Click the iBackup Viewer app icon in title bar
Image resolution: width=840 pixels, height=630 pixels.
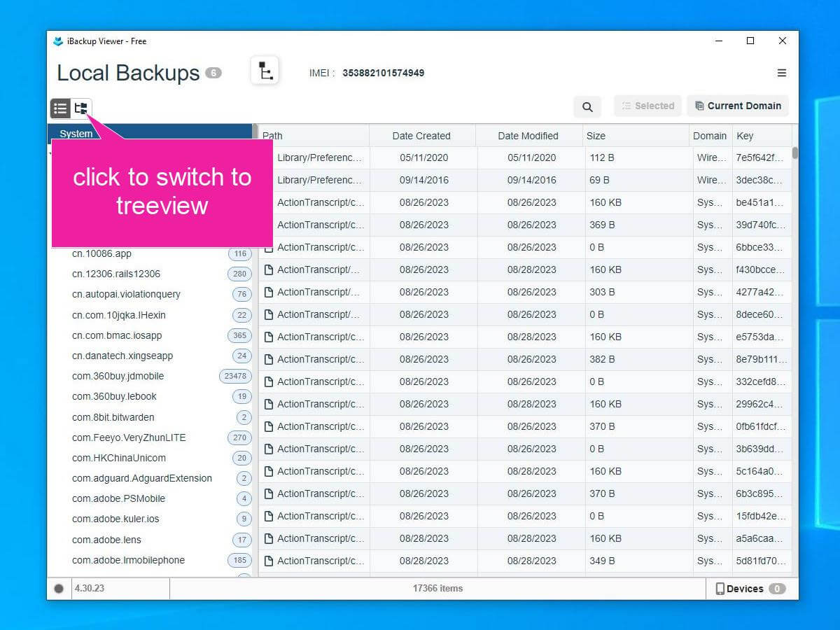58,41
